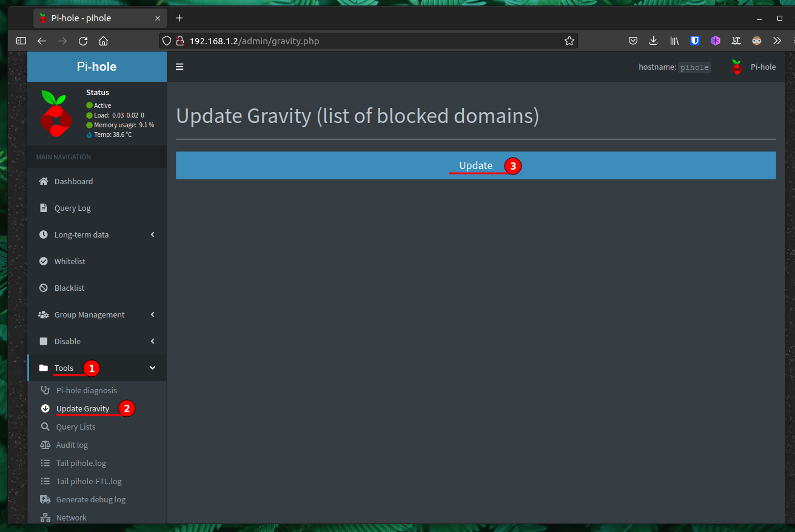Open the Network link in sidebar
Image resolution: width=795 pixels, height=532 pixels.
coord(72,517)
